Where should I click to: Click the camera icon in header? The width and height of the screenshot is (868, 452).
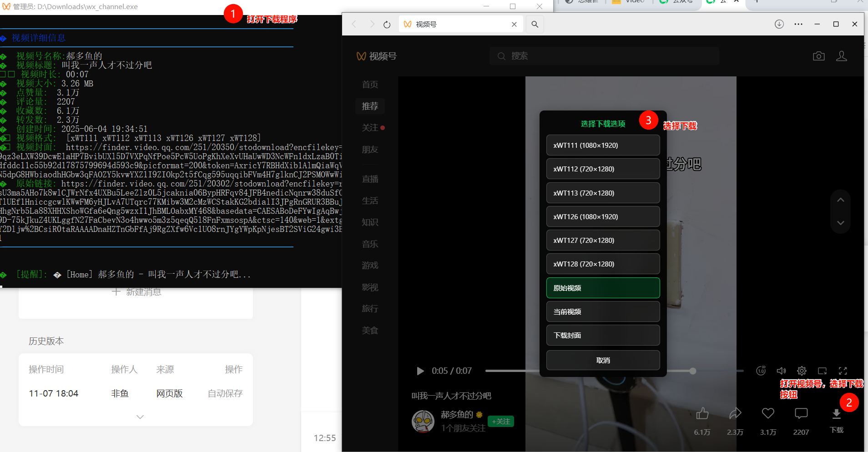tap(818, 56)
